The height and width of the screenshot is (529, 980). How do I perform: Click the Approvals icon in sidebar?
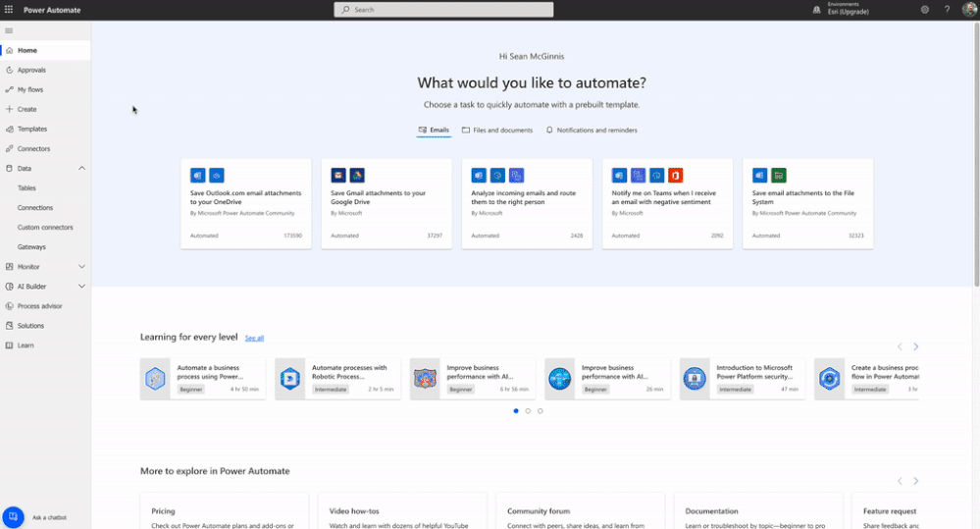(x=10, y=70)
